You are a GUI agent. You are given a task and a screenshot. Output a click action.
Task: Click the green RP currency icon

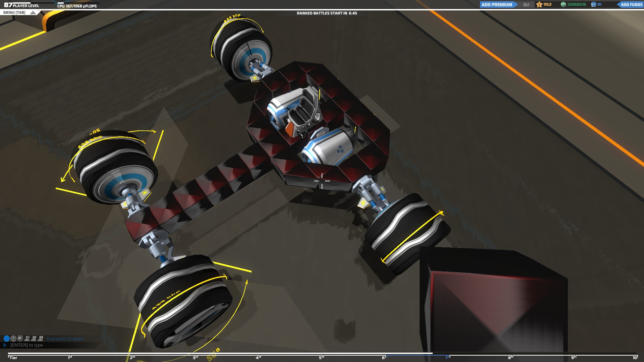[x=563, y=4]
